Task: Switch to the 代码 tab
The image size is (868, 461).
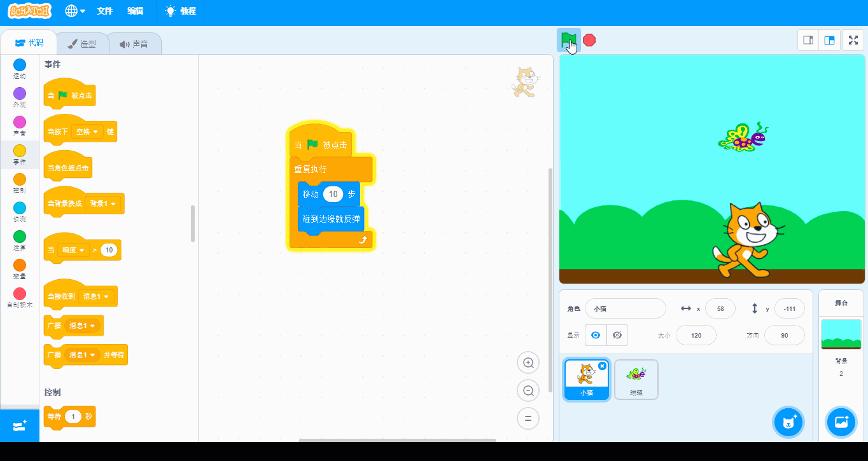Action: (x=29, y=43)
